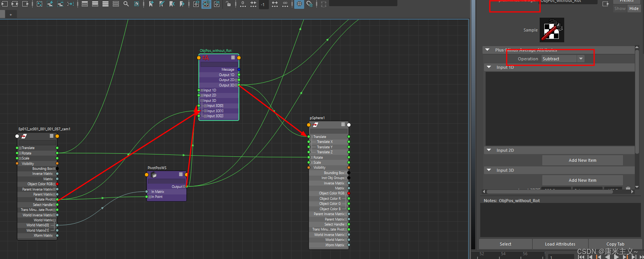The height and width of the screenshot is (259, 644).
Task: Clear the graph with the toolbar icon
Action: [40, 4]
